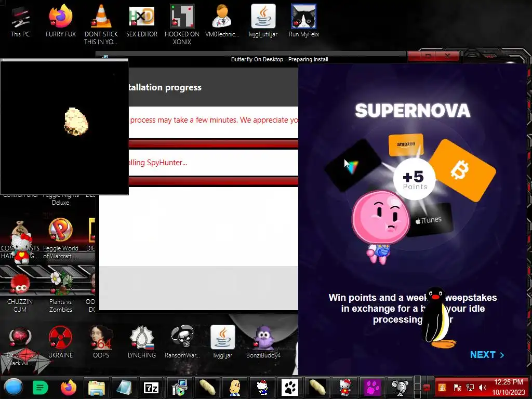The height and width of the screenshot is (399, 532).
Task: Click the Hello Kitty desktop character
Action: 21,248
